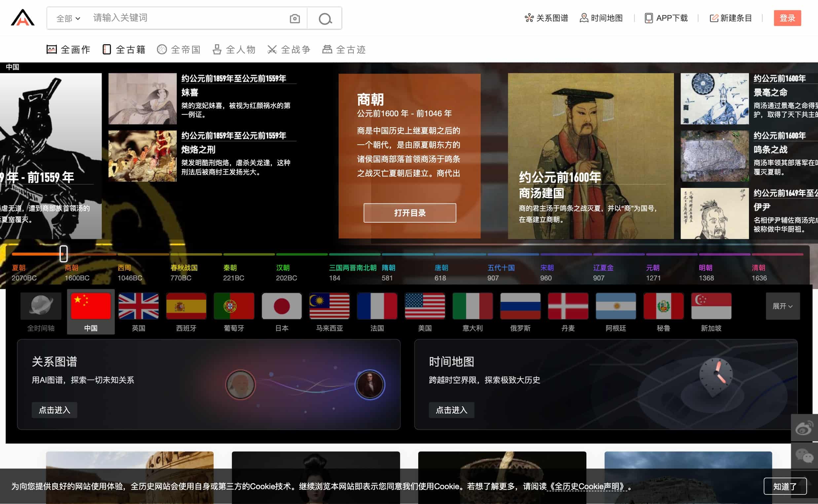The width and height of the screenshot is (818, 504).
Task: Click the camera image-search icon
Action: click(x=294, y=18)
